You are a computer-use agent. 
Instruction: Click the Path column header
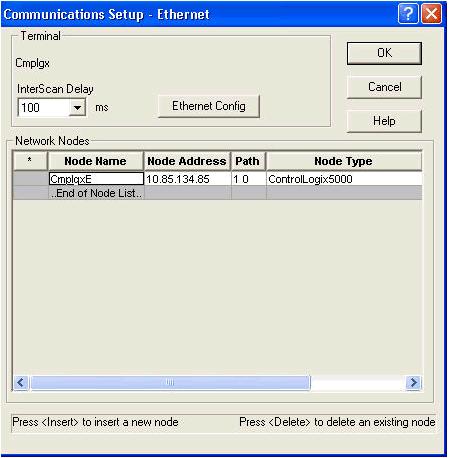pyautogui.click(x=248, y=161)
